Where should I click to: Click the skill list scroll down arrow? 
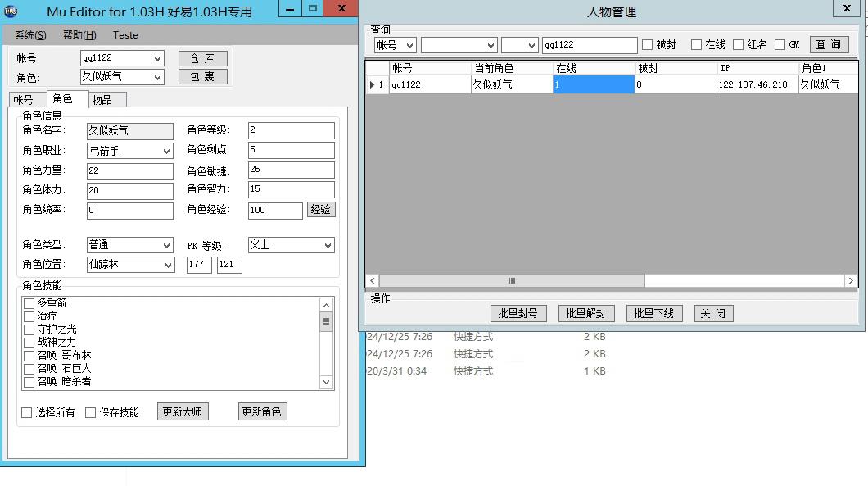tap(326, 382)
